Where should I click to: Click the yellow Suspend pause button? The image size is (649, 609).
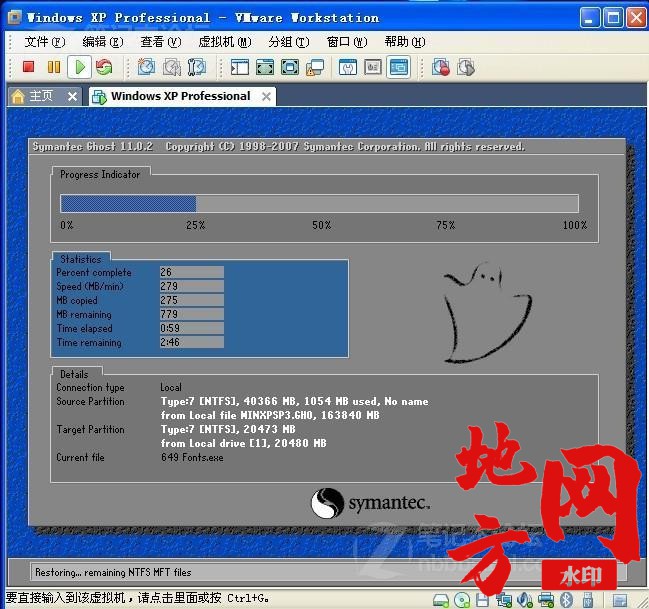pyautogui.click(x=54, y=67)
